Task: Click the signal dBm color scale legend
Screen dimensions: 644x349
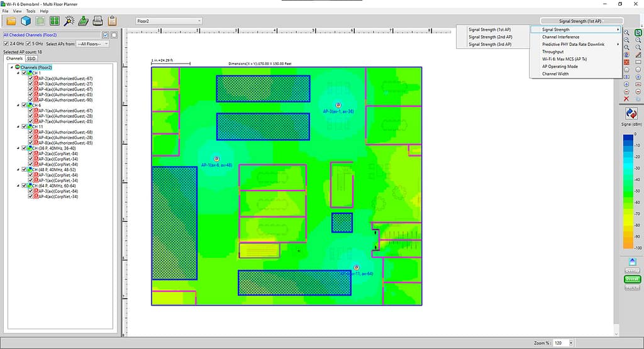Action: [x=628, y=191]
